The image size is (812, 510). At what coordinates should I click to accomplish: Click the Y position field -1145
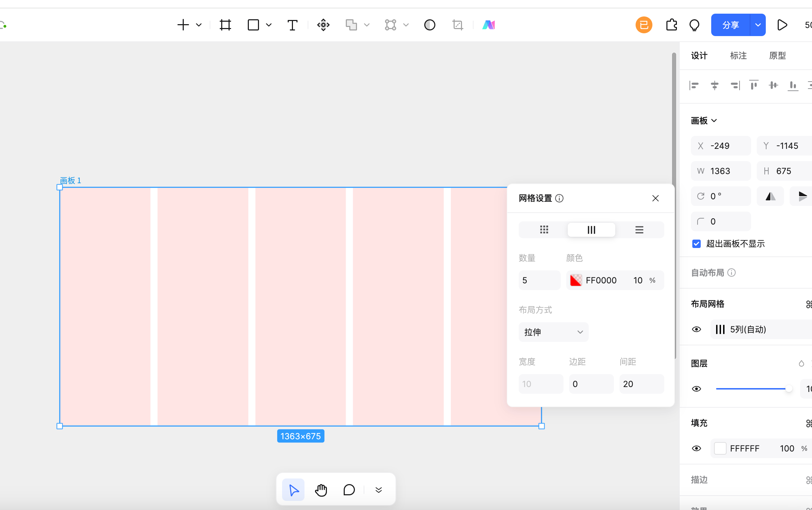(785, 146)
